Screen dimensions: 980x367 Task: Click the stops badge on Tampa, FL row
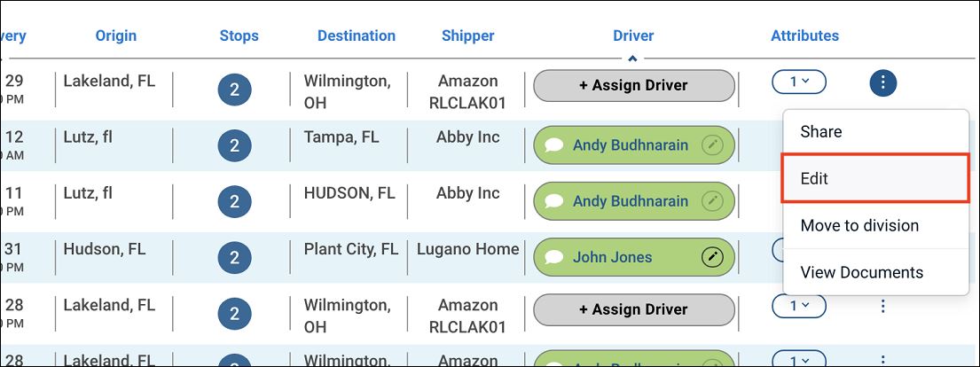(234, 146)
